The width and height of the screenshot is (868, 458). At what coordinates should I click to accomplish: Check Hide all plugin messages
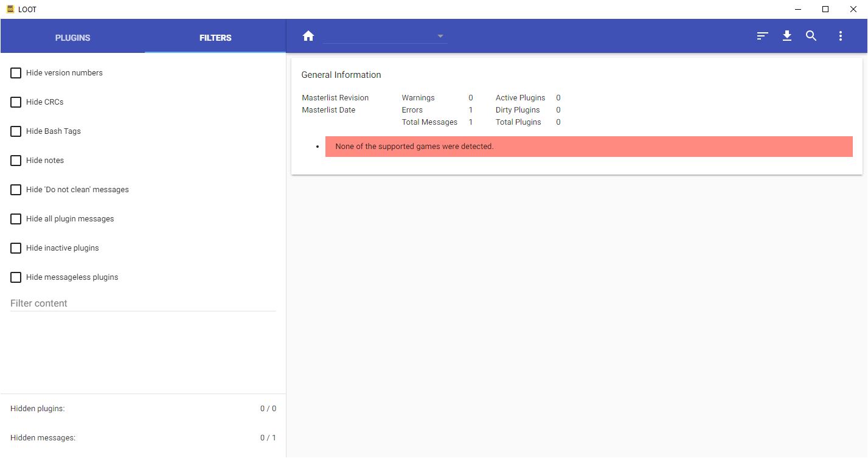pos(16,219)
